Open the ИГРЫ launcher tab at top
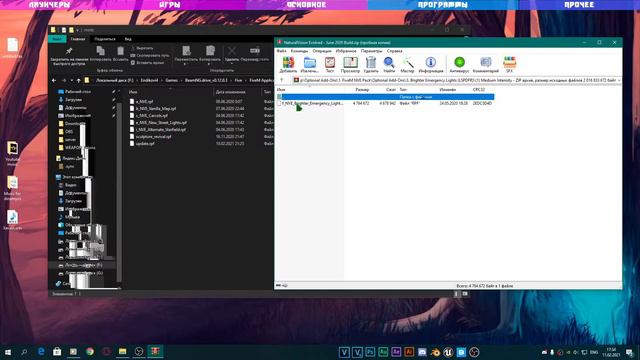640x360 pixels. tap(169, 5)
